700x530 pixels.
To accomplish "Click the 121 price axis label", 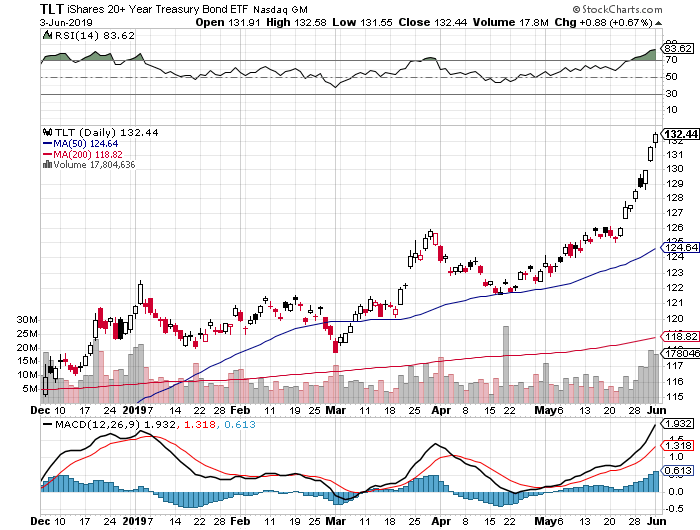I will [675, 303].
